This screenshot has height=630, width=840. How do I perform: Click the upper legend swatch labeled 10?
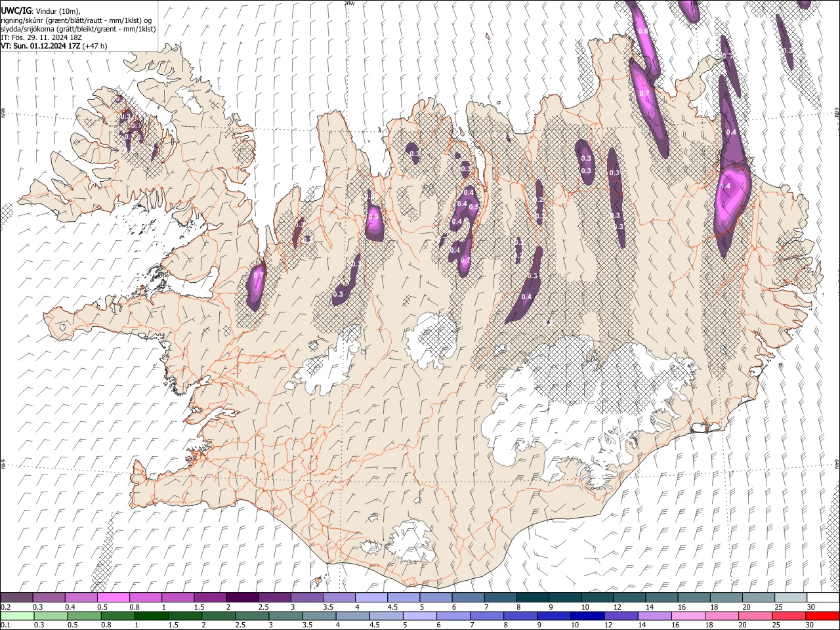pyautogui.click(x=597, y=597)
